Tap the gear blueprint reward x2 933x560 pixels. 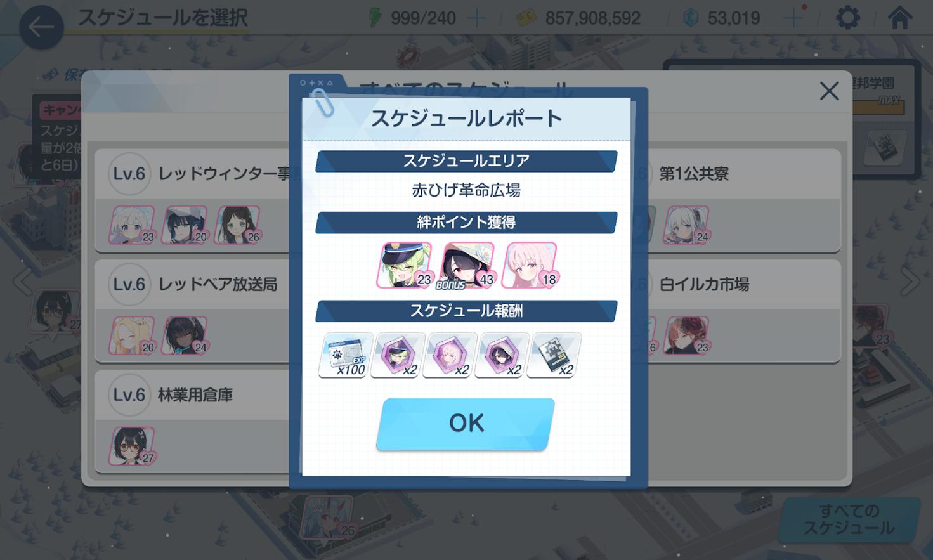coord(554,355)
